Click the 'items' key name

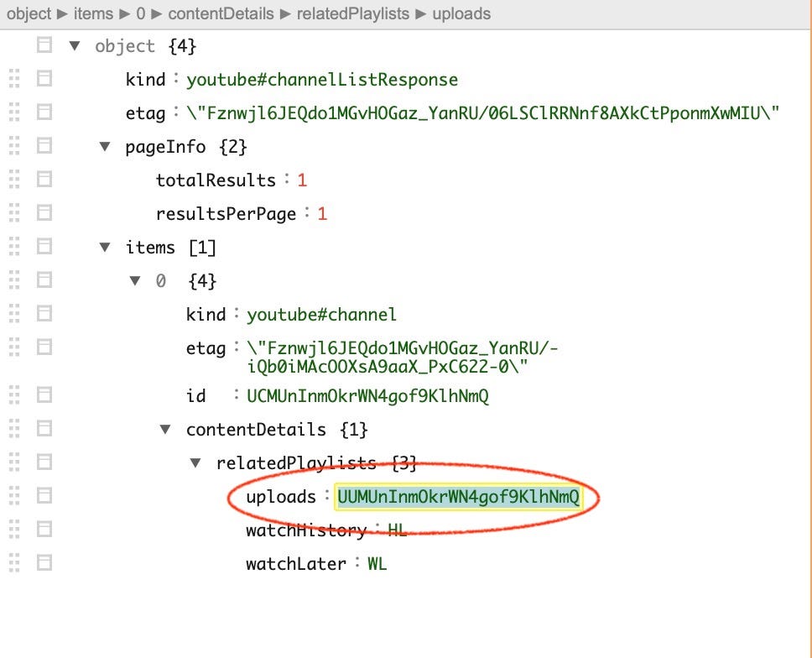point(150,248)
